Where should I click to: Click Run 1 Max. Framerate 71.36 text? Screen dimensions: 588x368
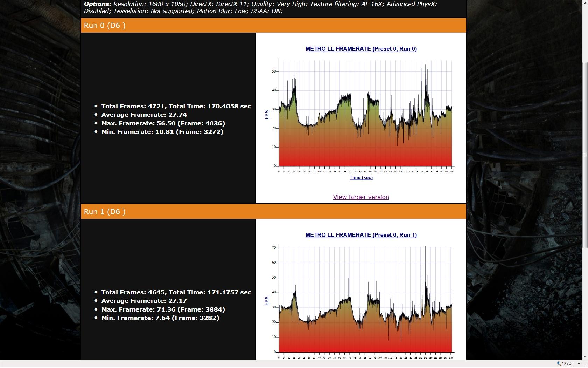(x=163, y=309)
